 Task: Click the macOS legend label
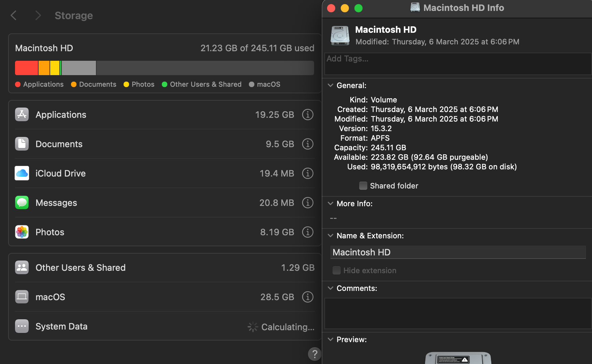pyautogui.click(x=269, y=84)
